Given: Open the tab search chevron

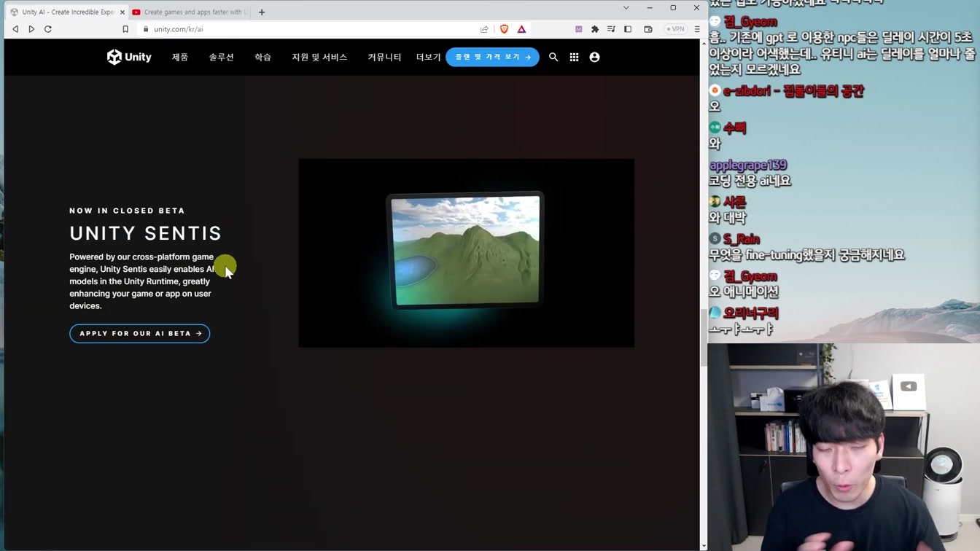Looking at the screenshot, I should (626, 8).
